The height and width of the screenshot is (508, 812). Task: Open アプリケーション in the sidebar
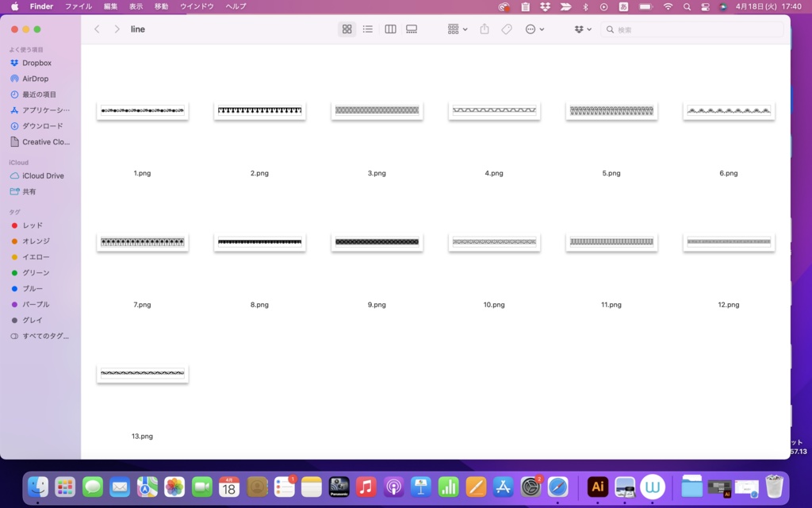click(x=40, y=110)
